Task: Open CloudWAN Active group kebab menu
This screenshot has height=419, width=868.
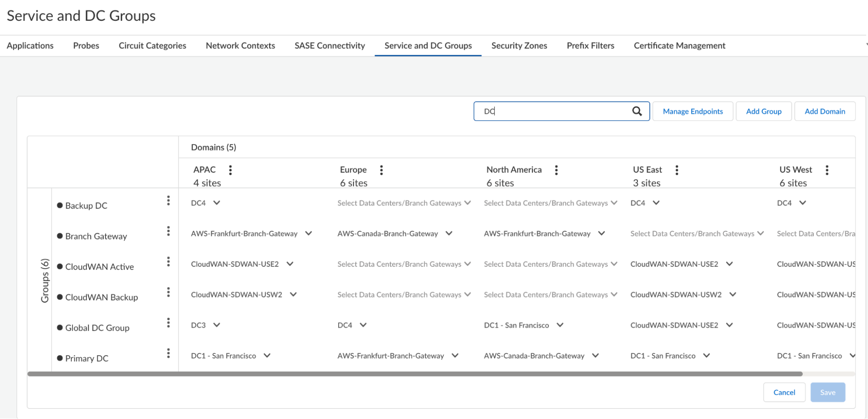Action: (x=168, y=262)
